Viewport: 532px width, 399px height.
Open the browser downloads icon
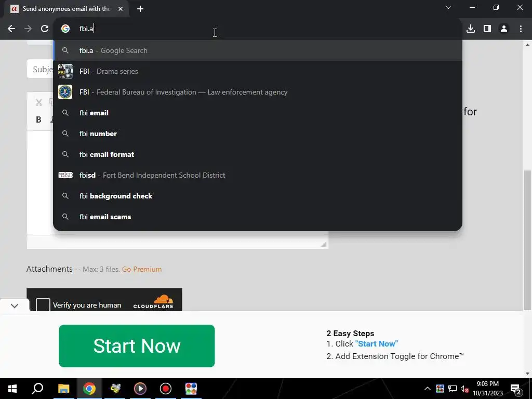[x=471, y=29]
